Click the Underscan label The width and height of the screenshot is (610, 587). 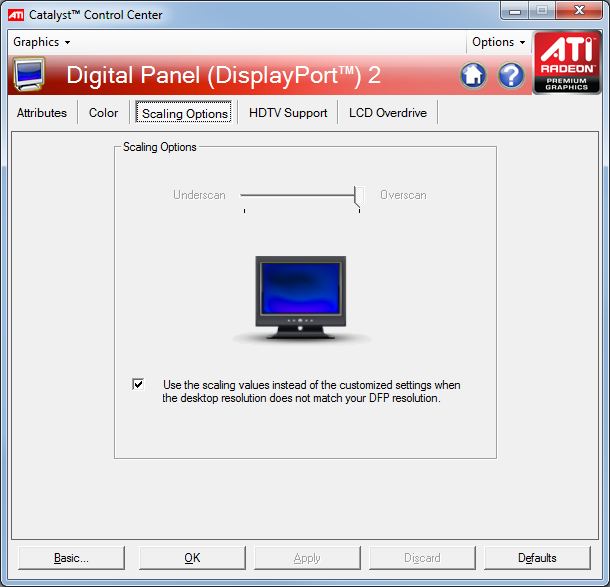click(199, 195)
